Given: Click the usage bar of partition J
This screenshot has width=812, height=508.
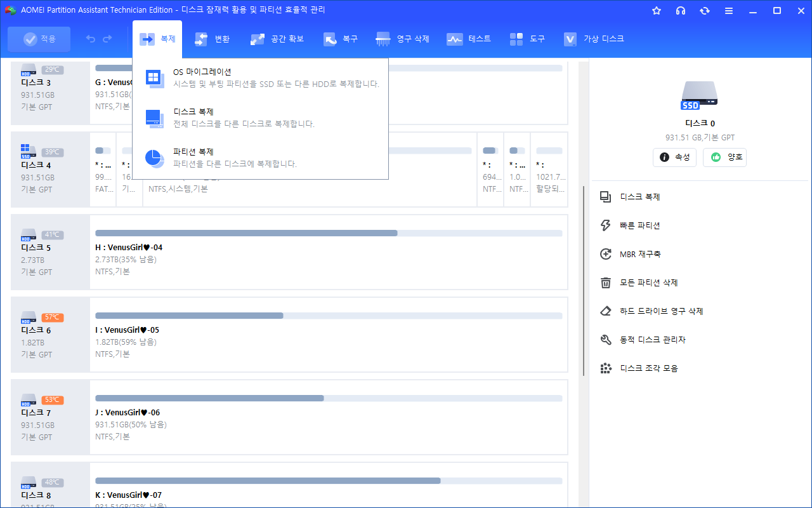Looking at the screenshot, I should (x=329, y=398).
